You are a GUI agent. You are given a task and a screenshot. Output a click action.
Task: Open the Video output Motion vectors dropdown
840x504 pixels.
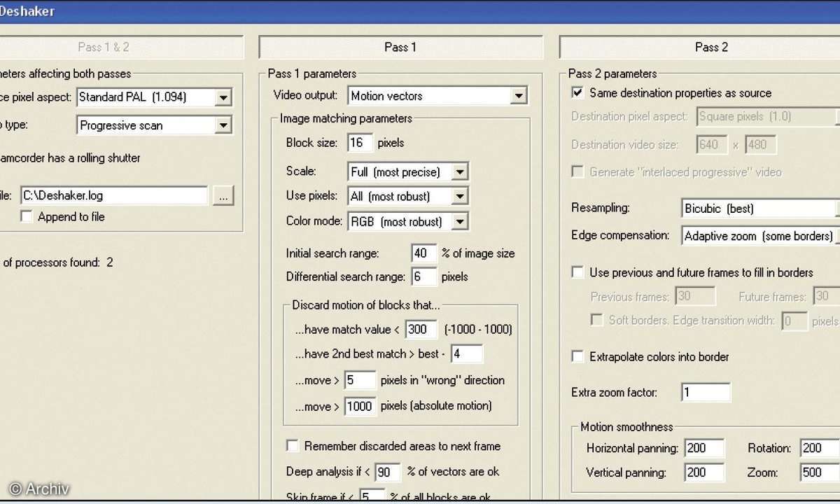pos(437,96)
